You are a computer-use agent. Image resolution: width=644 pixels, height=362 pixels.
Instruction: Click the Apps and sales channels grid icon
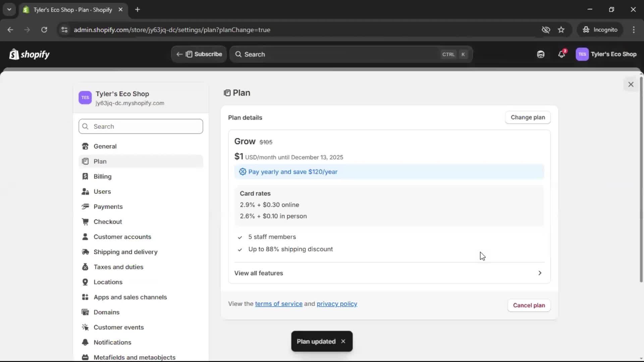point(85,297)
